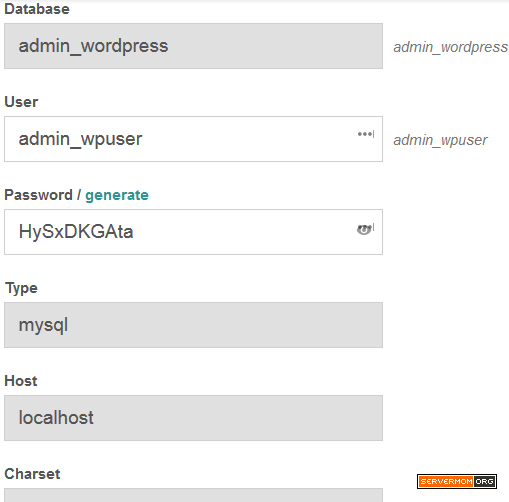The image size is (509, 502).
Task: Focus the User field containing admin_wpuser
Action: click(193, 139)
